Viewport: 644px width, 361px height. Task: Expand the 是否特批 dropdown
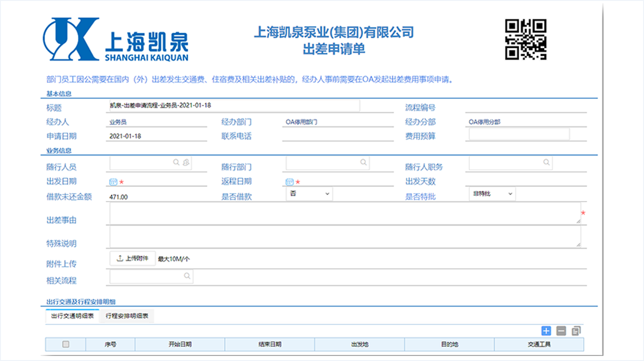492,194
